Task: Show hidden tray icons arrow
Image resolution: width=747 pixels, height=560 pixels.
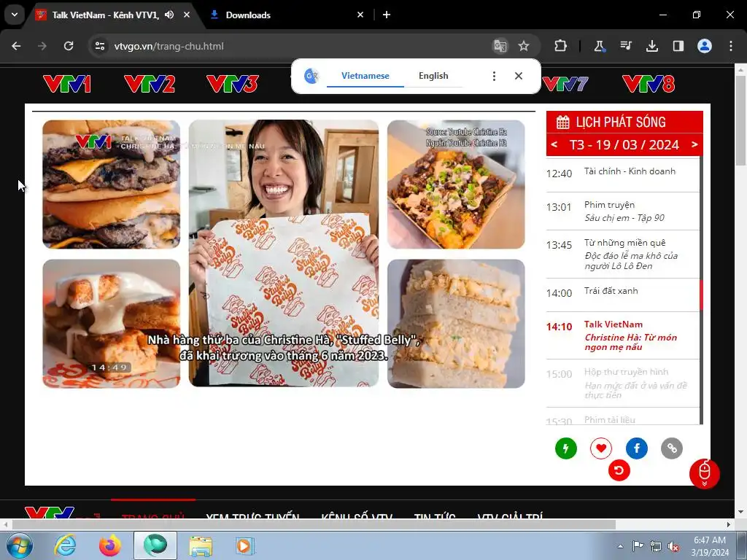Action: tap(620, 547)
